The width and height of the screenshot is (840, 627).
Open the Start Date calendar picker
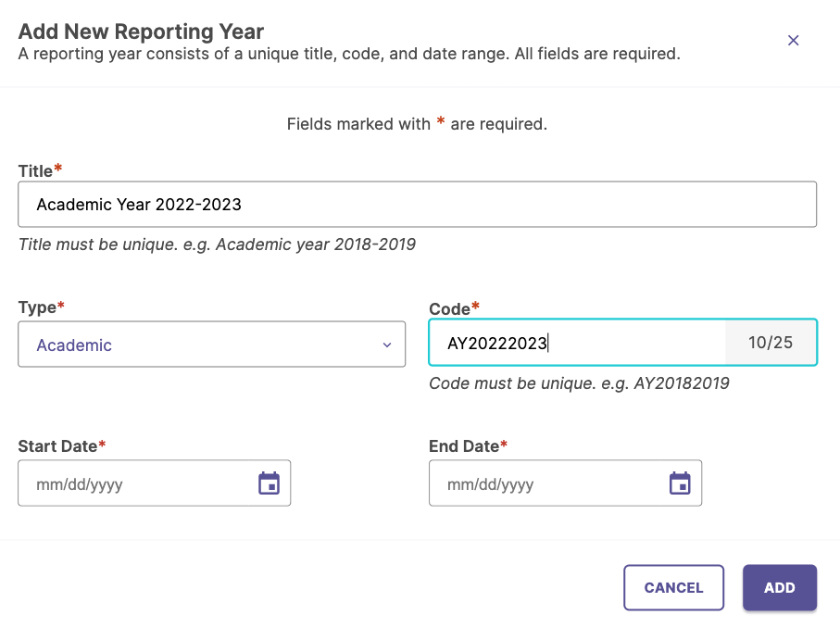pyautogui.click(x=269, y=483)
